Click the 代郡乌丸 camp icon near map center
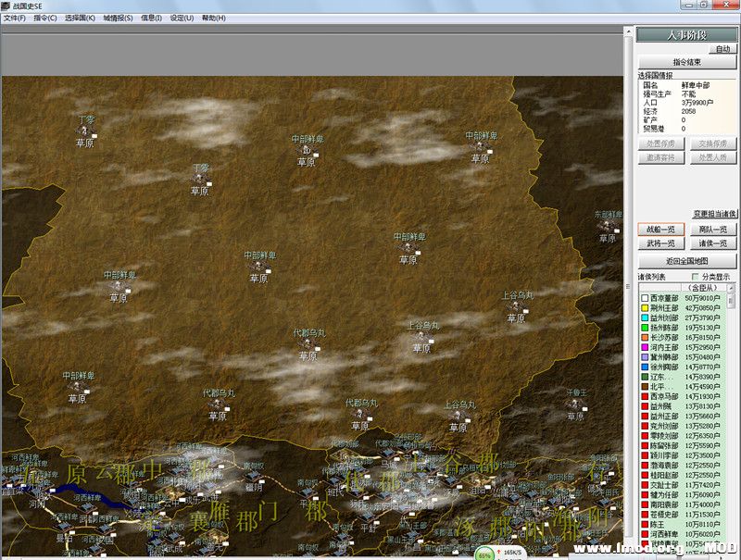This screenshot has height=560, width=741. pos(306,345)
